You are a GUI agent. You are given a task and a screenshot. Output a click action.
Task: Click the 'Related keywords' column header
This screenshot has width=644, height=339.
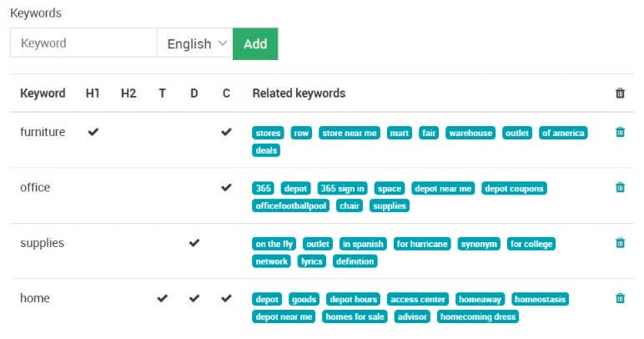pos(299,94)
